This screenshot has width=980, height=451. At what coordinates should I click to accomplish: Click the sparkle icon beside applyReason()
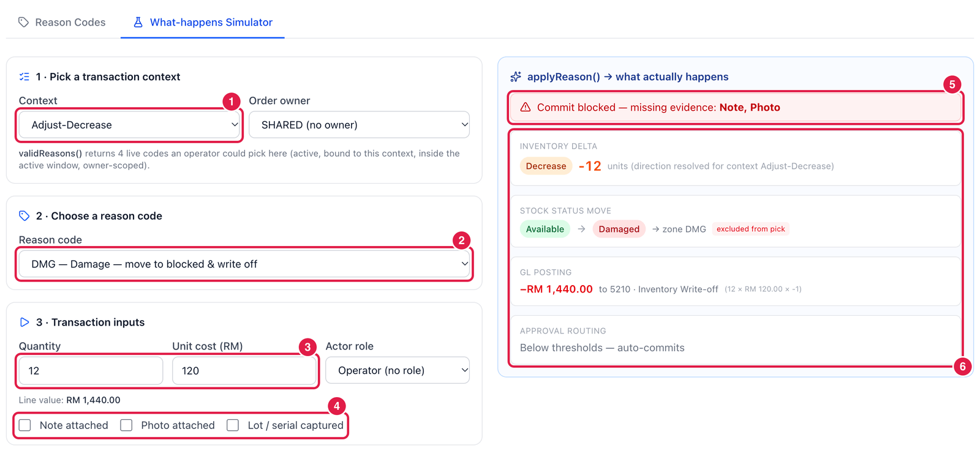tap(516, 76)
